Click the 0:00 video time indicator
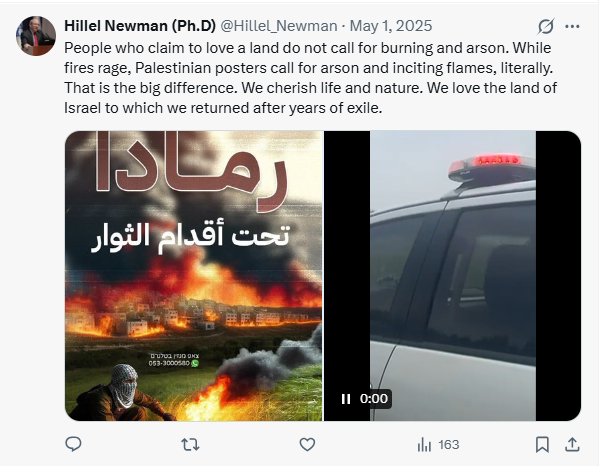The width and height of the screenshot is (600, 466). (x=374, y=399)
